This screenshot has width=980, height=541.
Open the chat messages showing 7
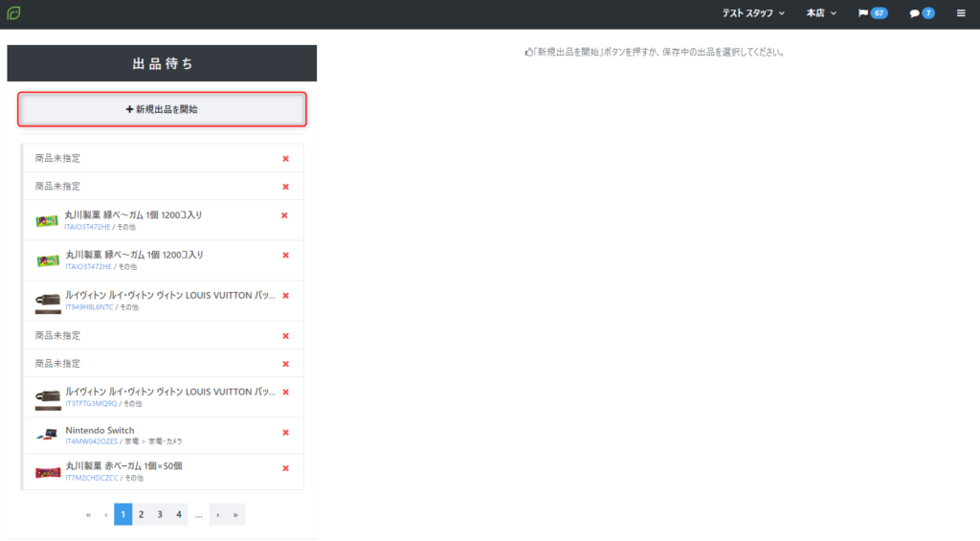pos(922,13)
